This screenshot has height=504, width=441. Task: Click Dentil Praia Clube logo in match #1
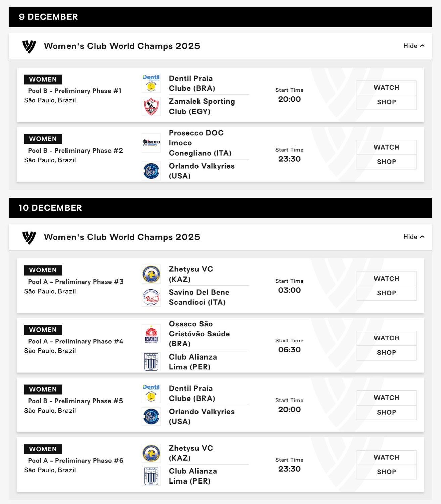tap(151, 83)
